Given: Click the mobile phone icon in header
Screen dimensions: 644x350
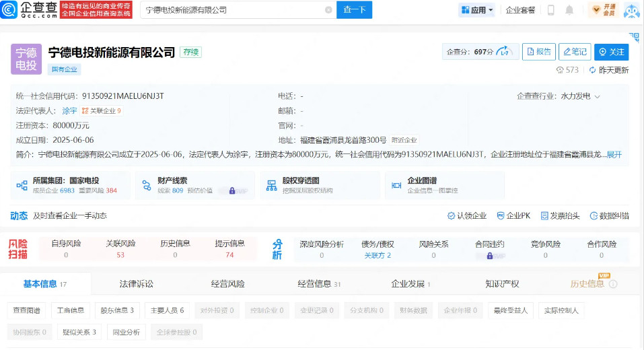Looking at the screenshot, I should click(x=550, y=10).
